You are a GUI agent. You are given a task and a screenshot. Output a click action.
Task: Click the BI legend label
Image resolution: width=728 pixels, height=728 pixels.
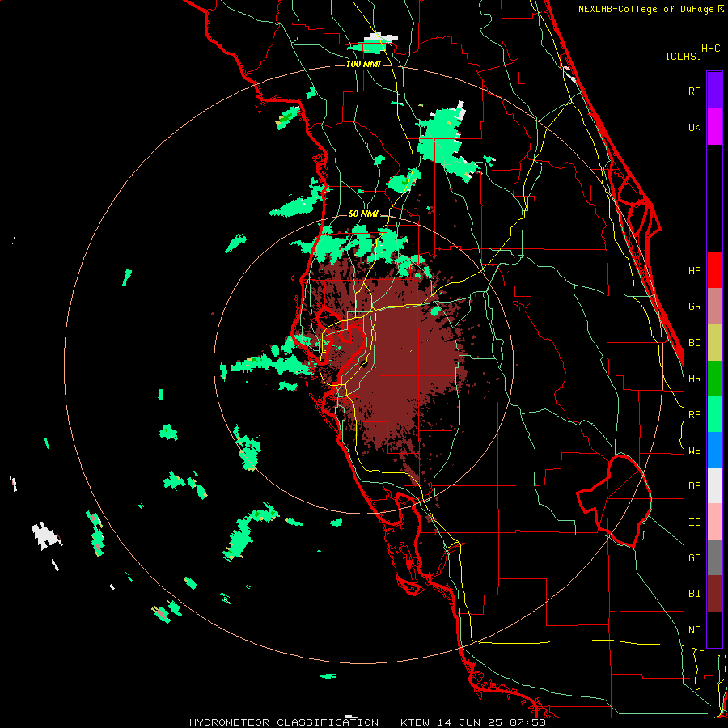[x=694, y=594]
